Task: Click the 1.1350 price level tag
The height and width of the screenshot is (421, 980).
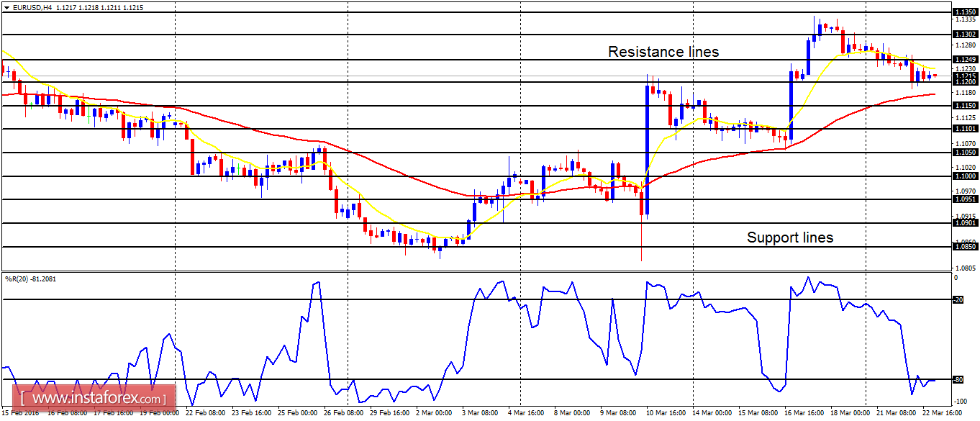Action: point(964,12)
